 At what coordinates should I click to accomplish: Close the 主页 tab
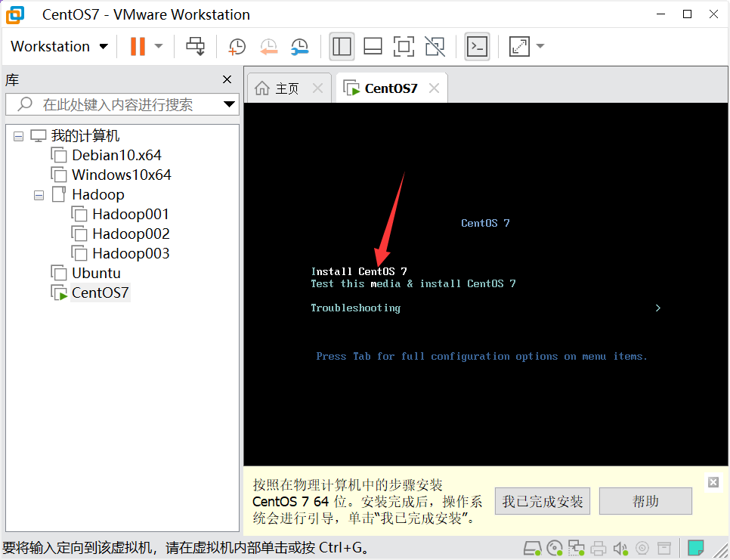(x=317, y=88)
